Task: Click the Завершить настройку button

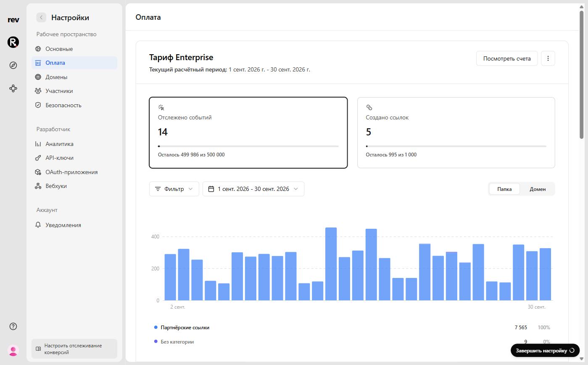Action: [x=545, y=350]
